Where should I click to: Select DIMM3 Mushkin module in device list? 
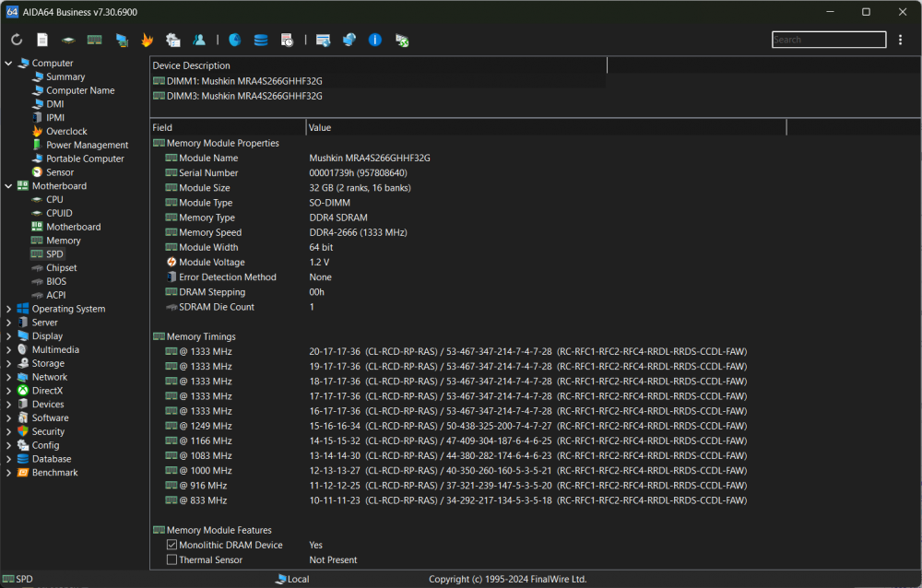point(243,96)
